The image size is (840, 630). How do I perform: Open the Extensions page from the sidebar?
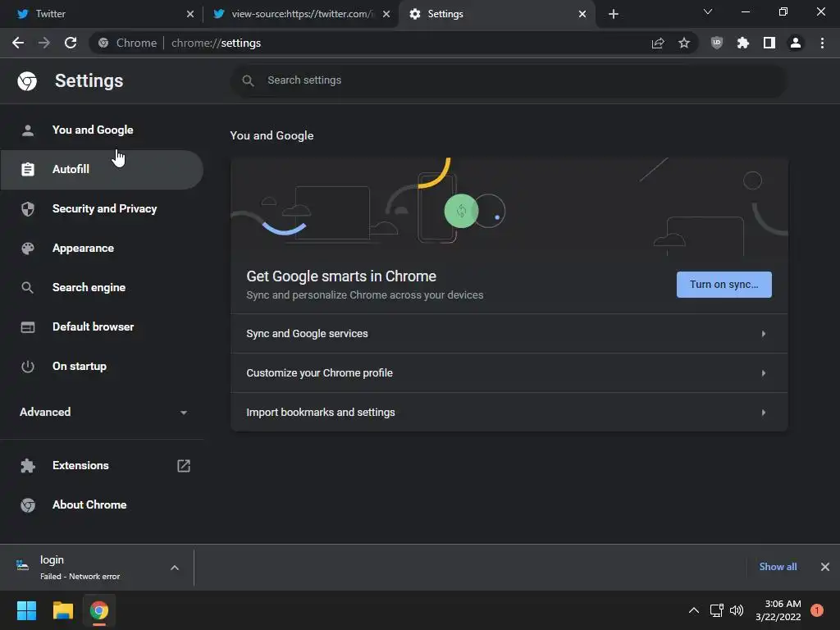[x=102, y=466]
